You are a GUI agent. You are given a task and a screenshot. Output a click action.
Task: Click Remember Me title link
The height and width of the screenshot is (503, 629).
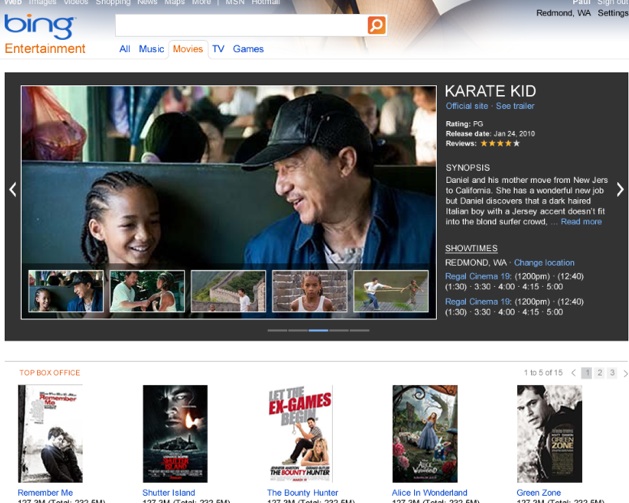[x=45, y=493]
